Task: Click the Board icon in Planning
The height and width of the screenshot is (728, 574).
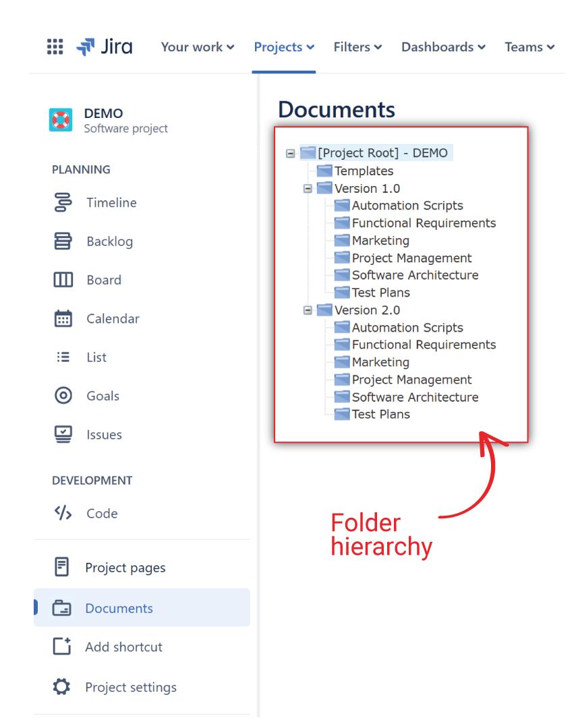Action: tap(63, 280)
